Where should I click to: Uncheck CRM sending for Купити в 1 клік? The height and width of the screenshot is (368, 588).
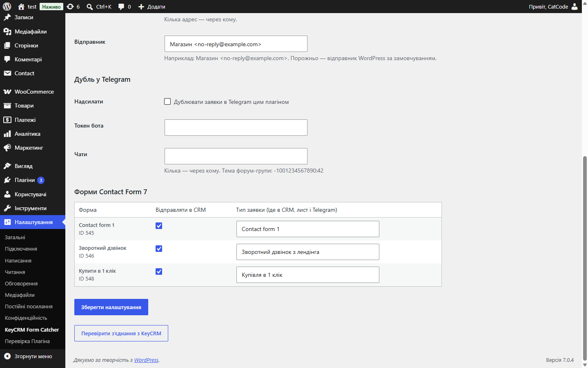(x=159, y=272)
